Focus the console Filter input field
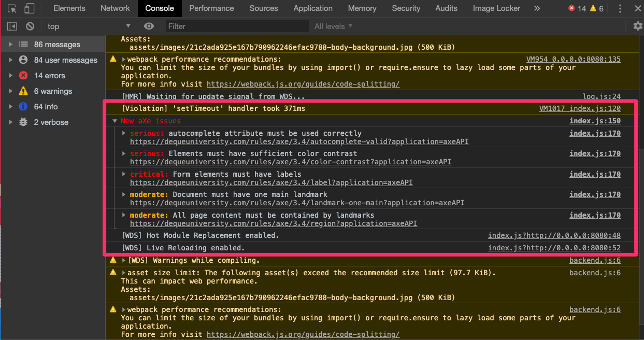This screenshot has width=644, height=340. tap(238, 26)
